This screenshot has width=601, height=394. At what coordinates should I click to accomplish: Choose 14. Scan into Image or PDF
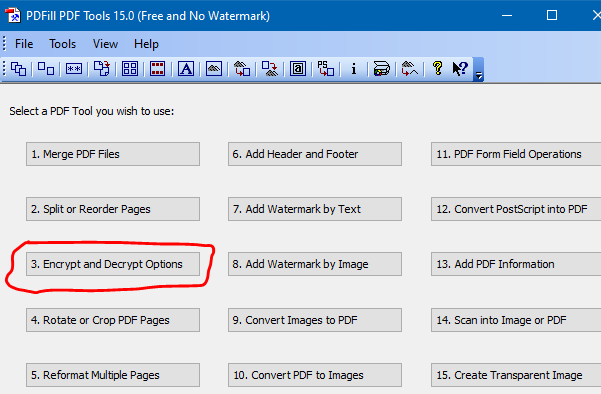[x=516, y=320]
